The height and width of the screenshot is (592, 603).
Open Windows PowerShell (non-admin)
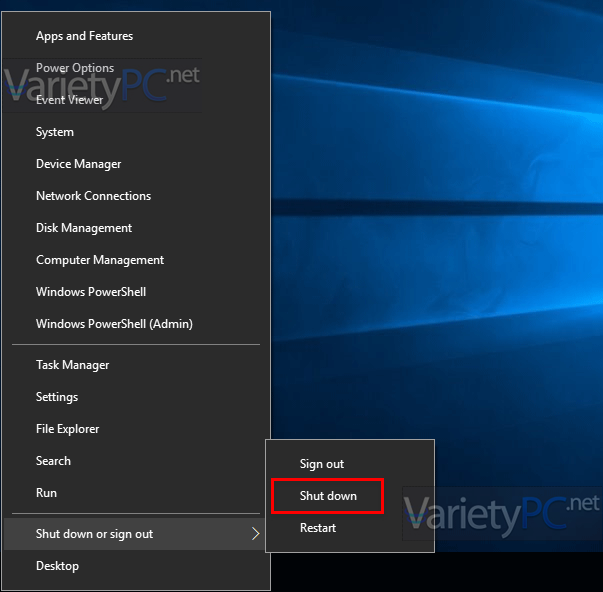coord(136,292)
